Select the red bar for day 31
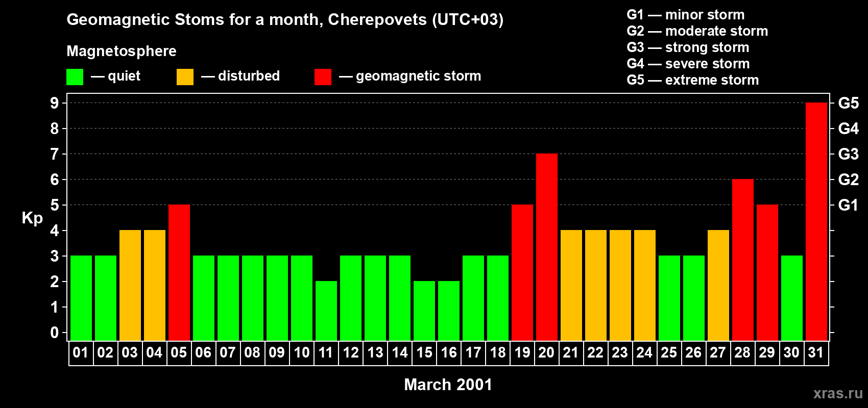The image size is (868, 408). click(x=816, y=222)
